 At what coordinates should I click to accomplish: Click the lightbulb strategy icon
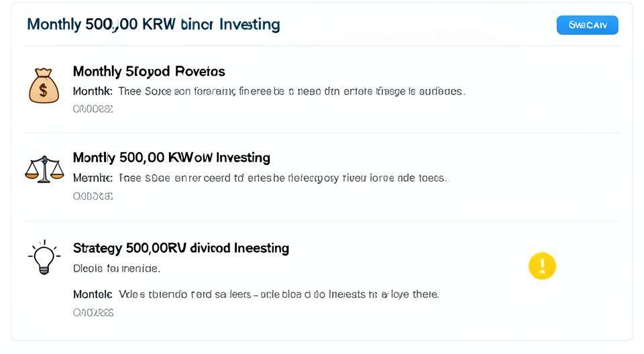pos(44,257)
